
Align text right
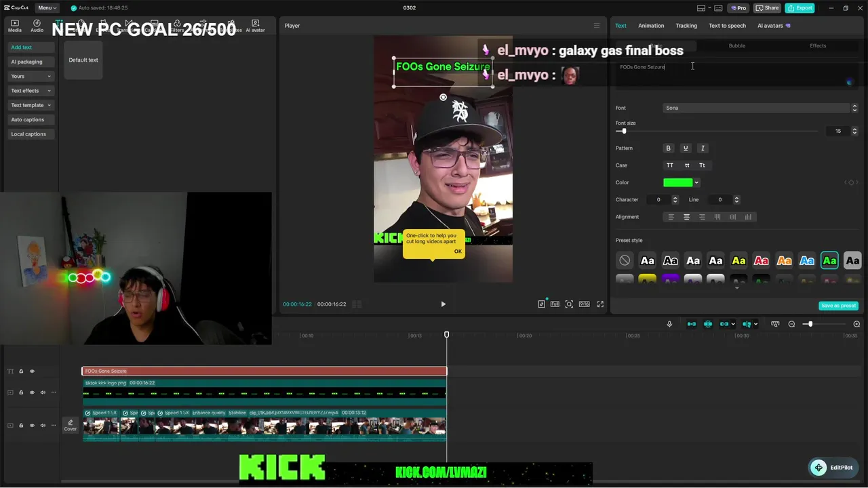702,217
